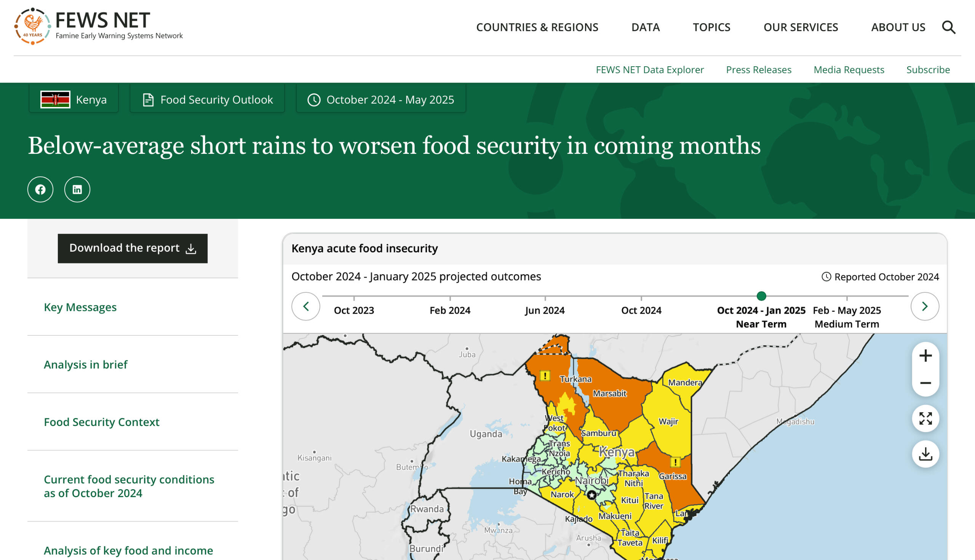This screenshot has width=975, height=560.
Task: Select the green timeline marker
Action: coord(761,296)
